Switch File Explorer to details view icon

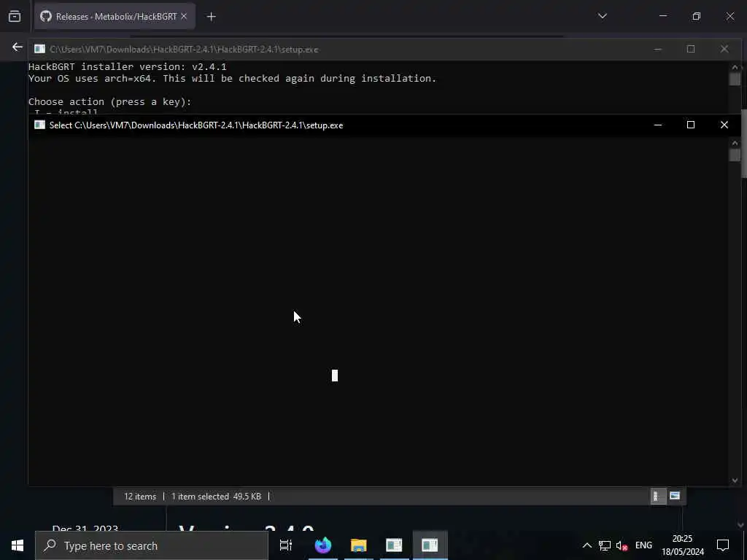[x=658, y=496]
